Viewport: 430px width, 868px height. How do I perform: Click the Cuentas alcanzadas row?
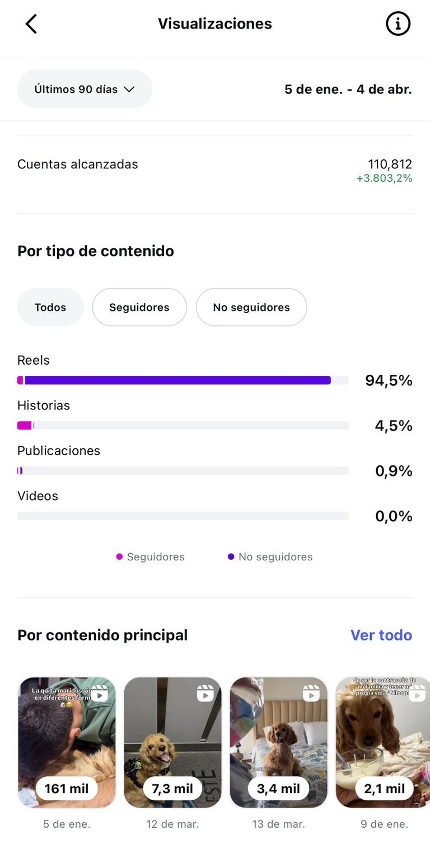(x=215, y=171)
